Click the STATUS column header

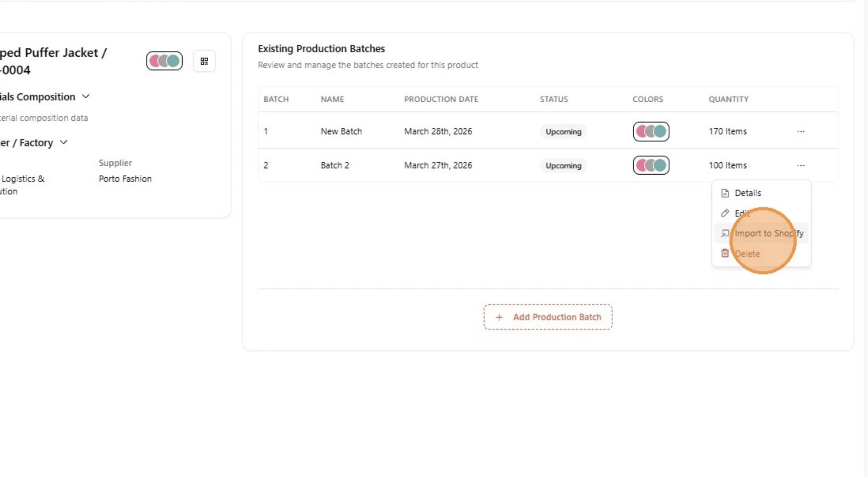[x=554, y=99]
